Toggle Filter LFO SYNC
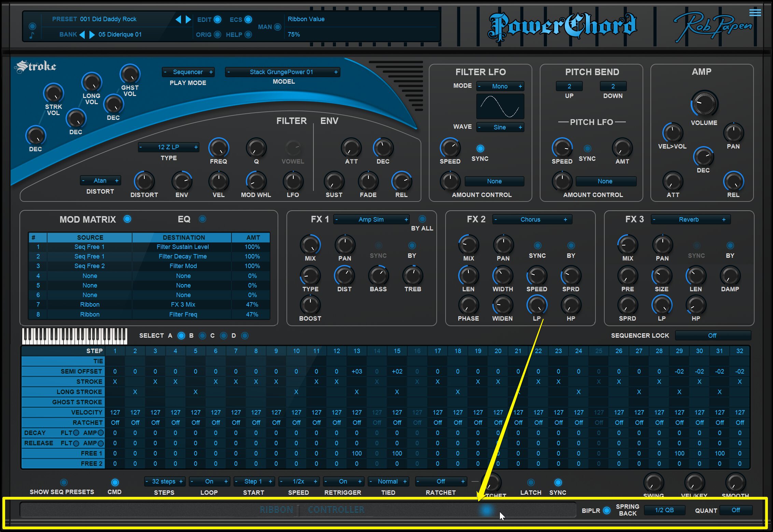Screen dimensions: 773x532 480,149
